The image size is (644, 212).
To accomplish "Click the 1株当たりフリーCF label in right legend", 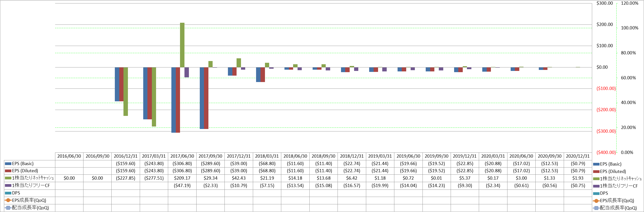I will 619,186.
